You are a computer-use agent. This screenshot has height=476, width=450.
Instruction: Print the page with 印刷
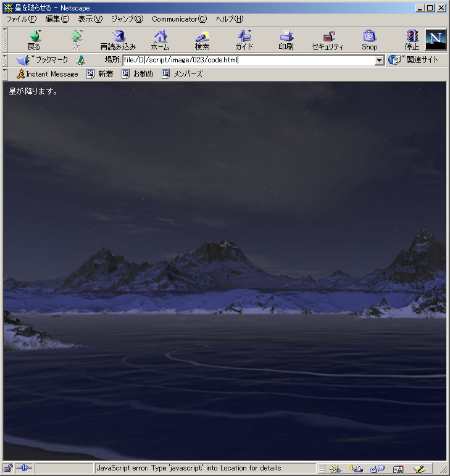tap(286, 40)
